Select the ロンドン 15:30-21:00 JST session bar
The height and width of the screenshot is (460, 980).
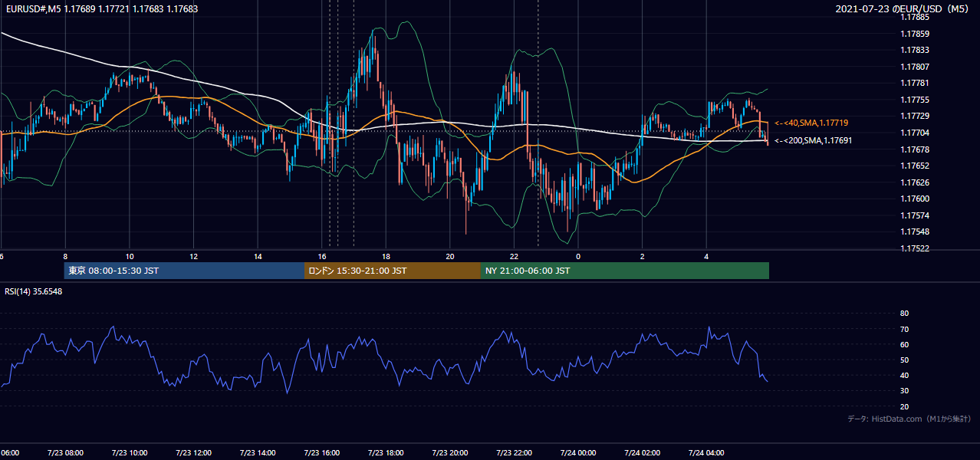393,271
